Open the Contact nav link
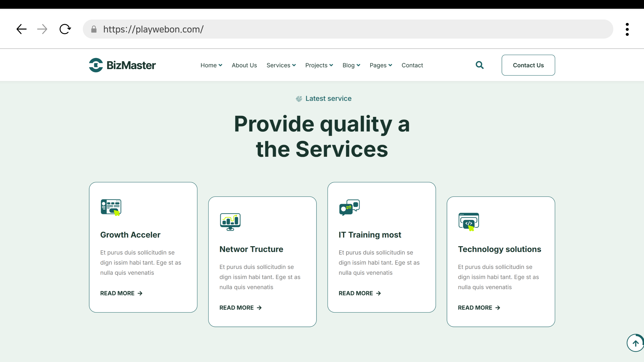 coord(412,65)
